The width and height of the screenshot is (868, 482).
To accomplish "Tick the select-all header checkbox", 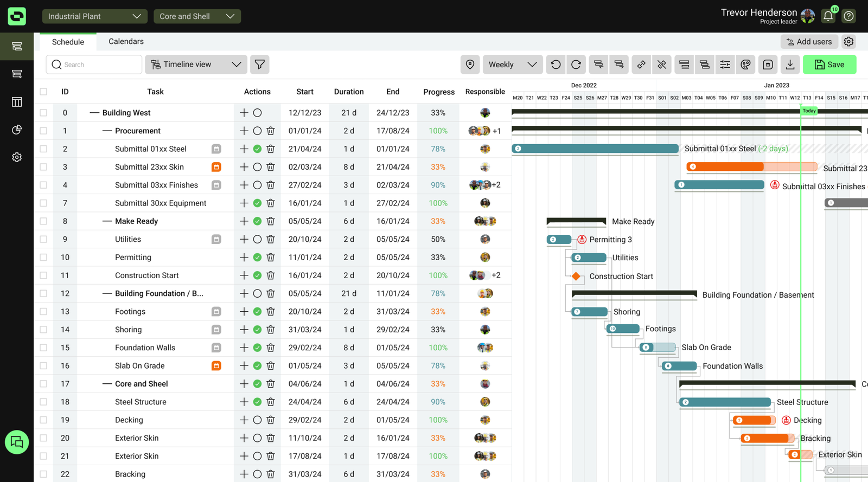I will tap(43, 92).
